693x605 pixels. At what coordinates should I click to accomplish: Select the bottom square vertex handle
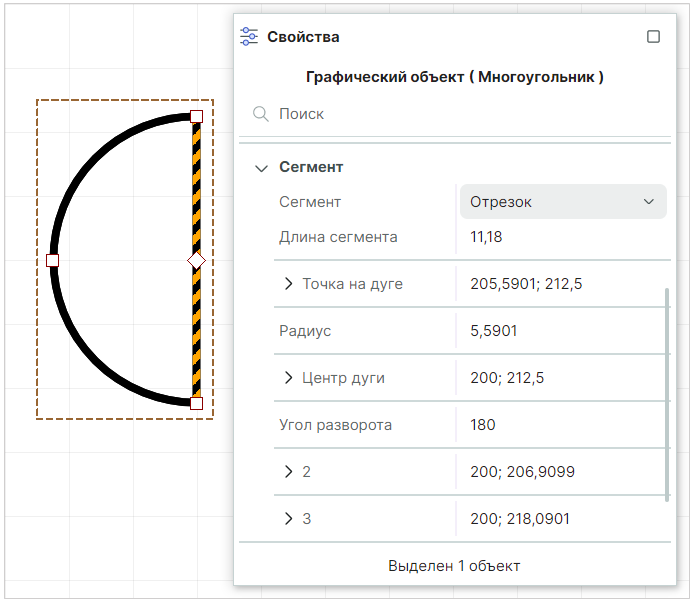tap(196, 403)
